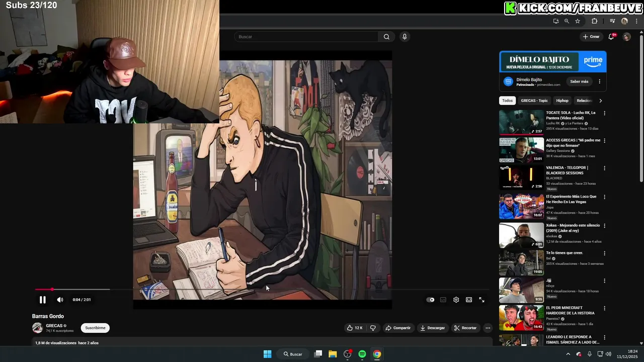This screenshot has width=644, height=362.
Task: Open more actions menu next to Recortar
Action: pos(488,328)
